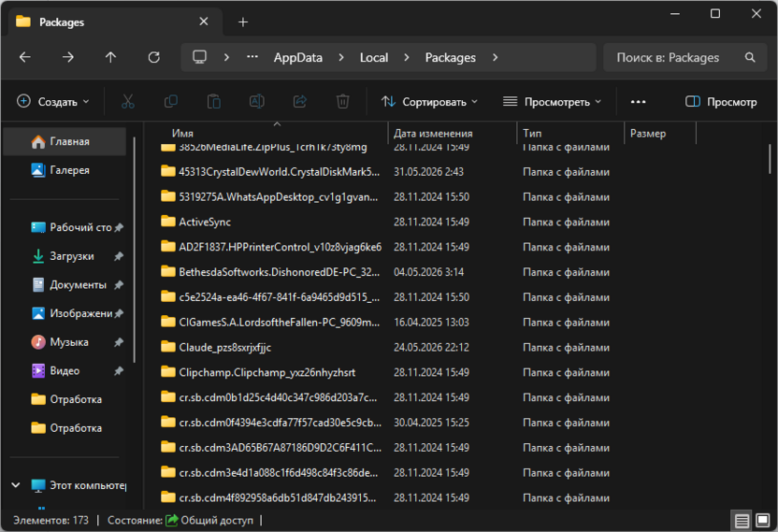This screenshot has height=532, width=778.
Task: Select the Packages tab
Action: click(x=111, y=22)
